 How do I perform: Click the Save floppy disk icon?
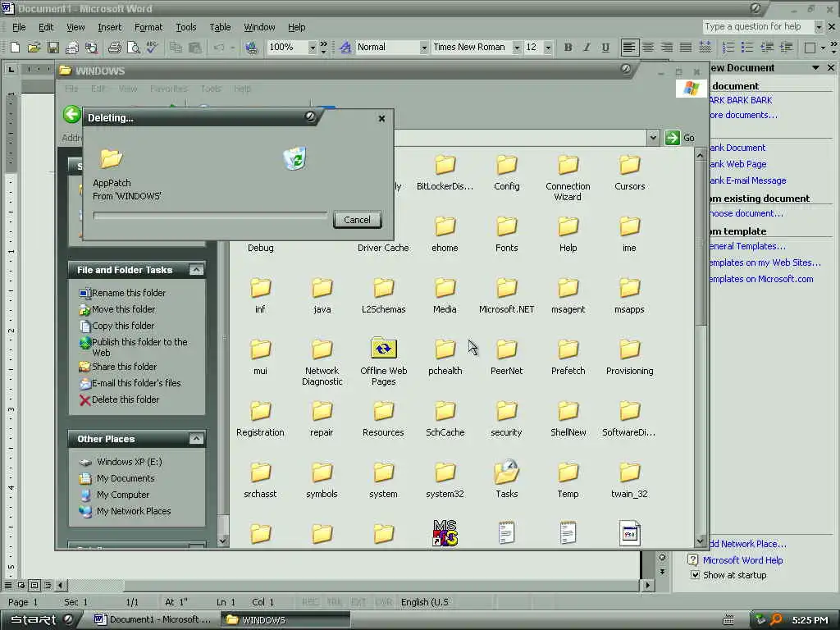(x=52, y=48)
